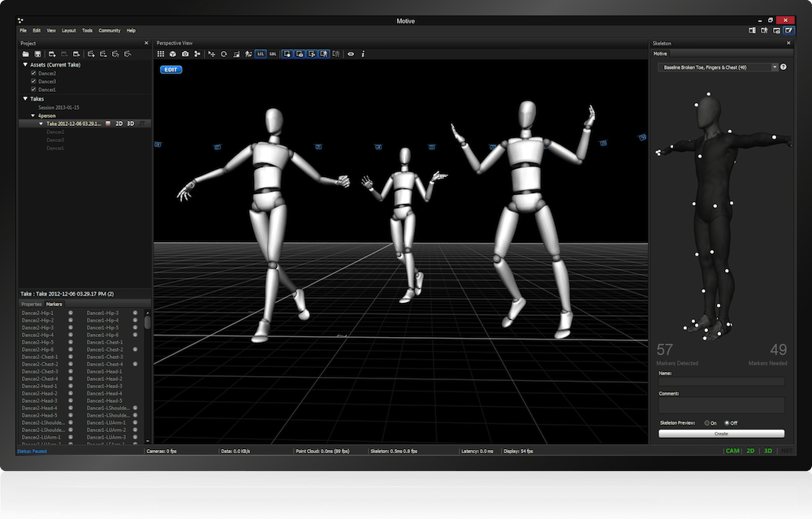This screenshot has height=519, width=812.
Task: Click the info icon in viewport toolbar
Action: [363, 54]
